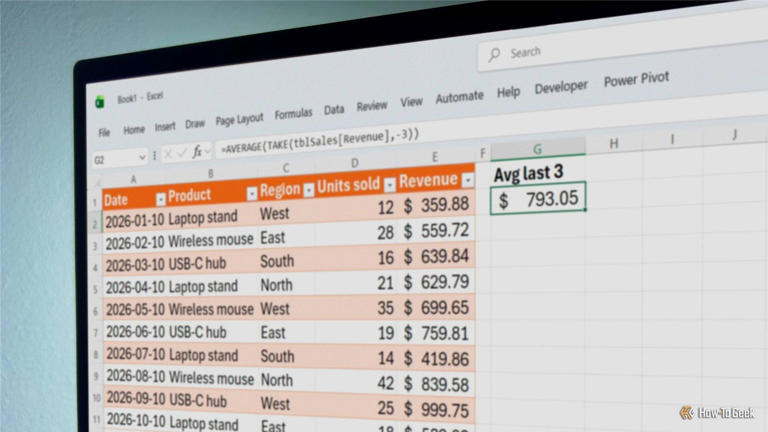Open the Power Pivot tab

[636, 79]
